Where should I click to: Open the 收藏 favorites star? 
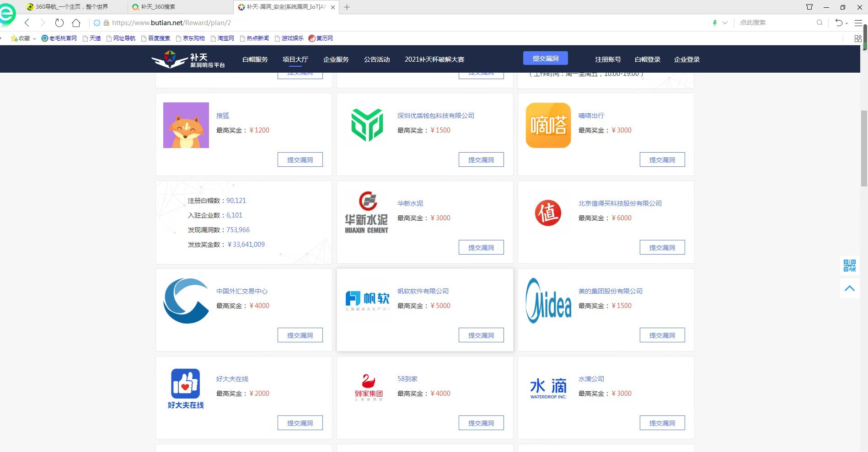click(14, 38)
